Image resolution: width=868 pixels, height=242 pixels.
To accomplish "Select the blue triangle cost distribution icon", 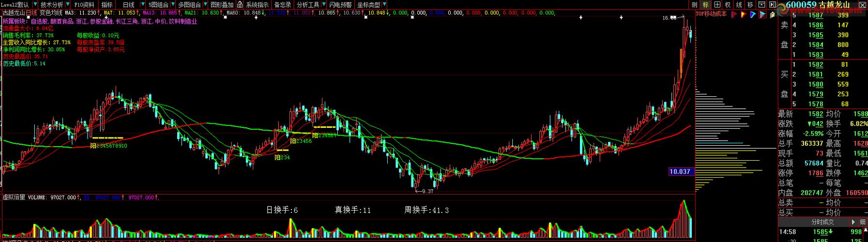I will tap(753, 15).
